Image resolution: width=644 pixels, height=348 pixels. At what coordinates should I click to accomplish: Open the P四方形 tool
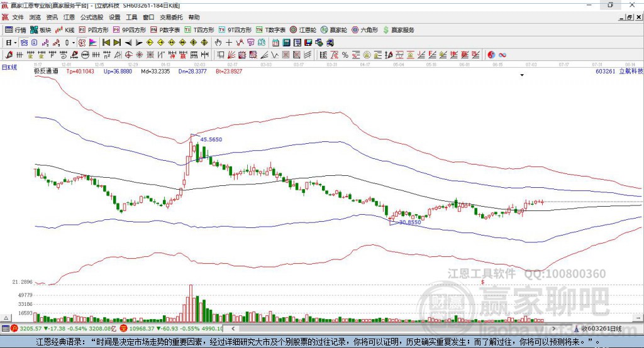pos(94,30)
